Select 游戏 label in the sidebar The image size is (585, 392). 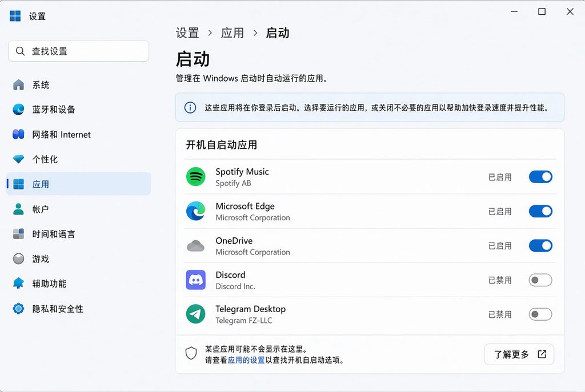[x=41, y=258]
